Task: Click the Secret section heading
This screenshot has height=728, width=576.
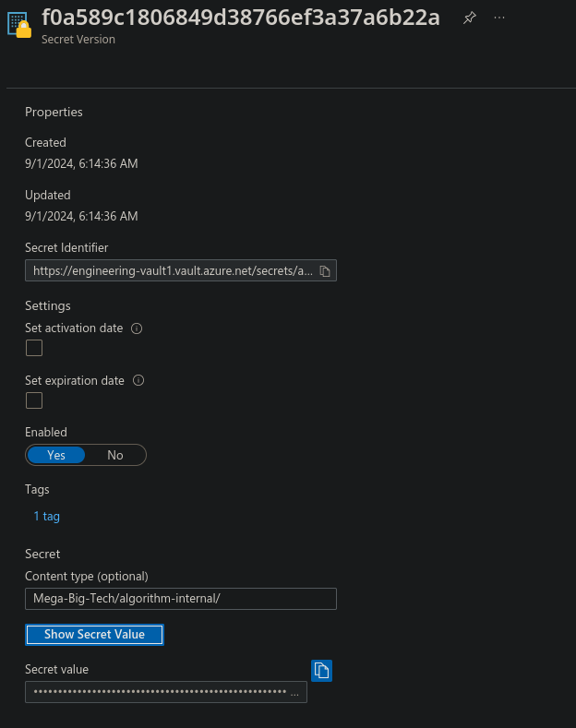Action: [x=42, y=554]
